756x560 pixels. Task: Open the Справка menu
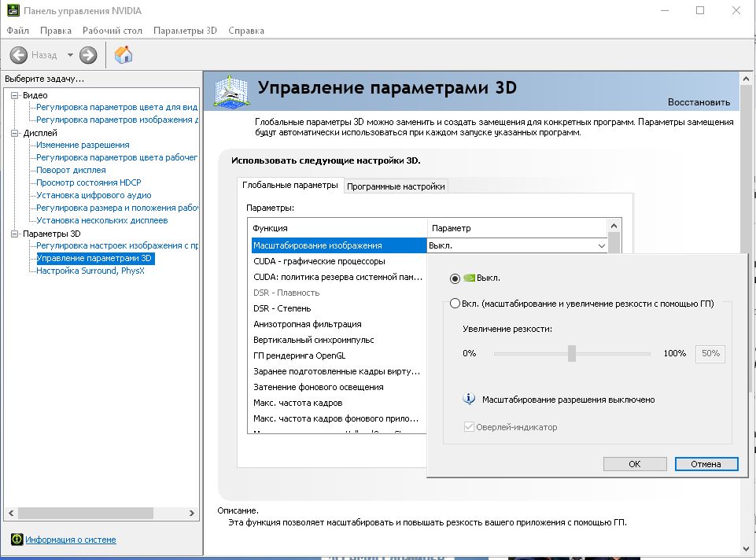pyautogui.click(x=246, y=31)
